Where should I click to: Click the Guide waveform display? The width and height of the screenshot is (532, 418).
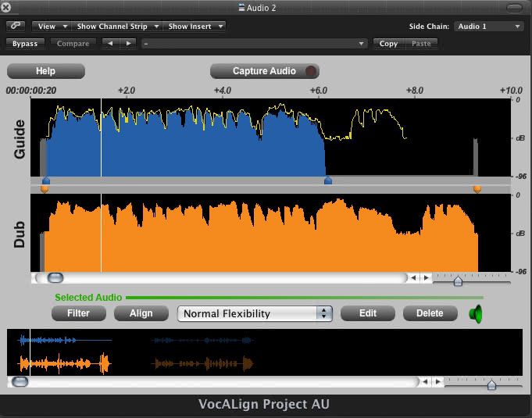tap(270, 138)
